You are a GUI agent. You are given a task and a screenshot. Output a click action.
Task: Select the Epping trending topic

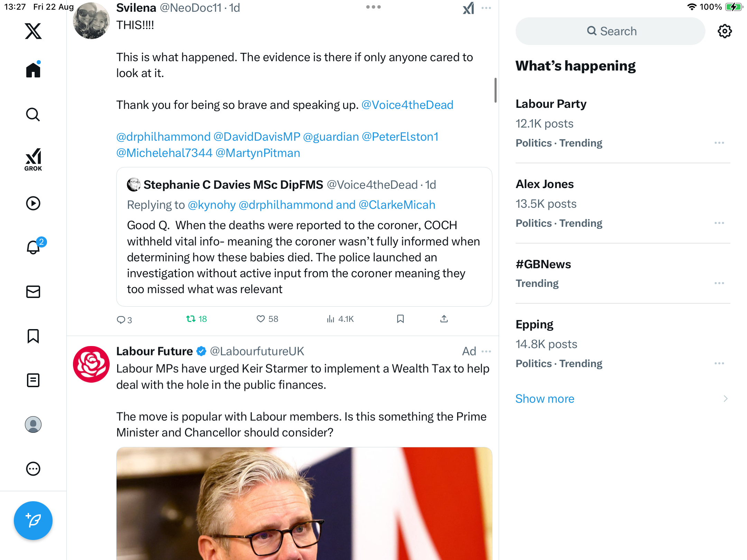pos(534,325)
